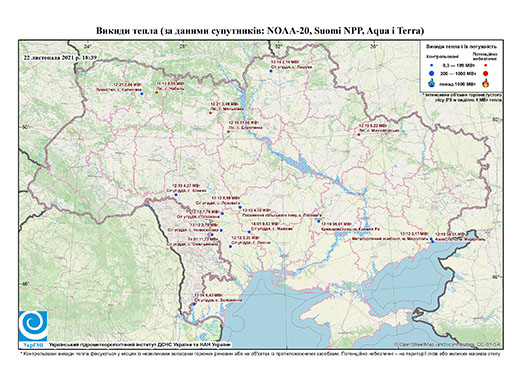520x368 pixels.
Task: Click the blue flame icon in legend
Action: [432, 83]
